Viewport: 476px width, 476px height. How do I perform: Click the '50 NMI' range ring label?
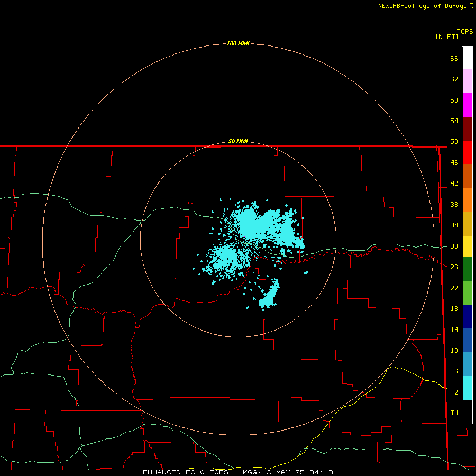tap(238, 141)
